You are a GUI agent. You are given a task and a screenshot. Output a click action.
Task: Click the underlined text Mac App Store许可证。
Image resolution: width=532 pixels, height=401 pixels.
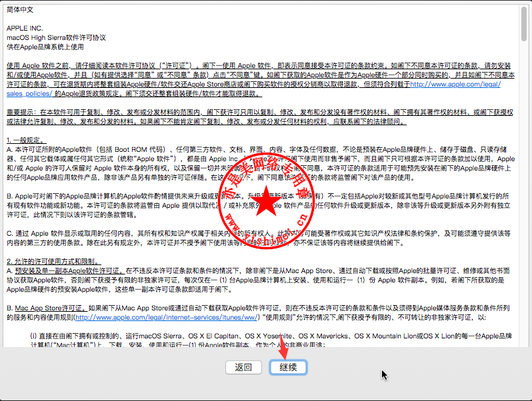[x=50, y=308]
